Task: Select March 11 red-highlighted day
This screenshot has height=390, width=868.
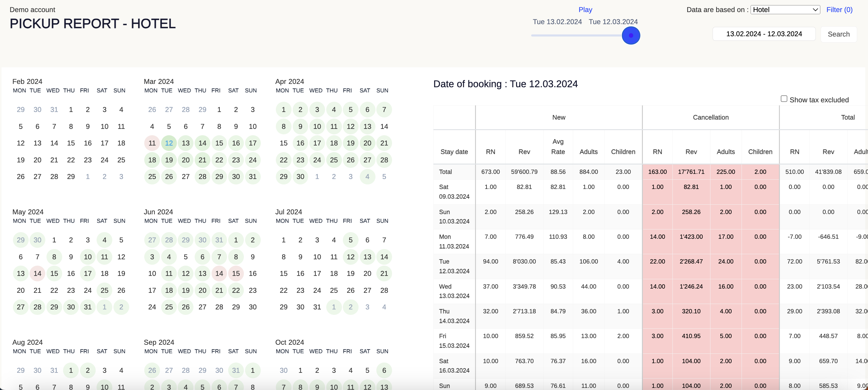Action: [x=152, y=143]
